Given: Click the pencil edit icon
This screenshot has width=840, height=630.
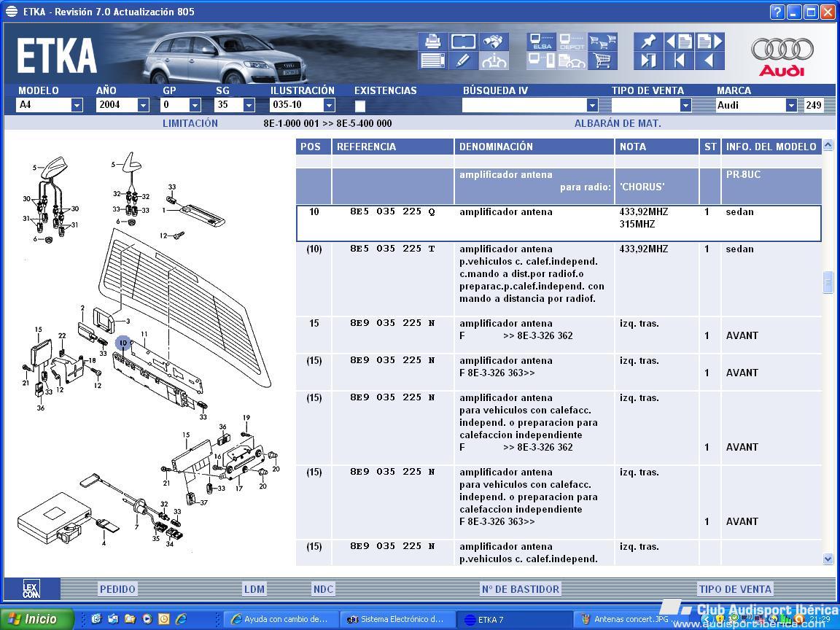Looking at the screenshot, I should point(463,61).
